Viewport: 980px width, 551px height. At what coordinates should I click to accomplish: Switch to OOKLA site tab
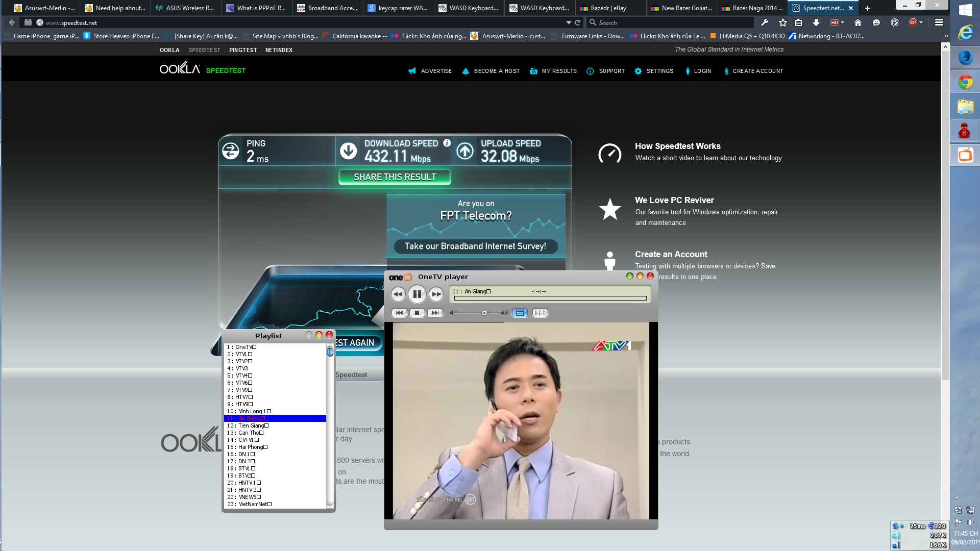click(x=169, y=50)
